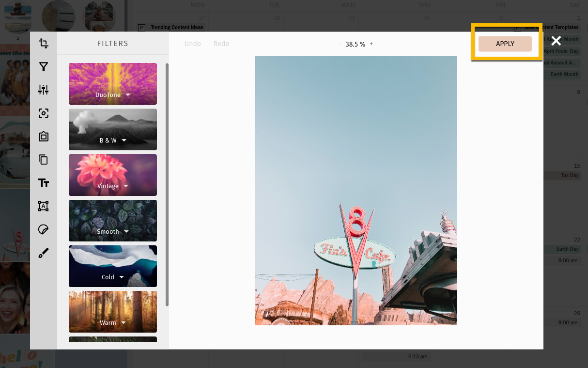588x368 pixels.
Task: Expand the Vintage filter dropdown arrow
Action: (x=126, y=186)
